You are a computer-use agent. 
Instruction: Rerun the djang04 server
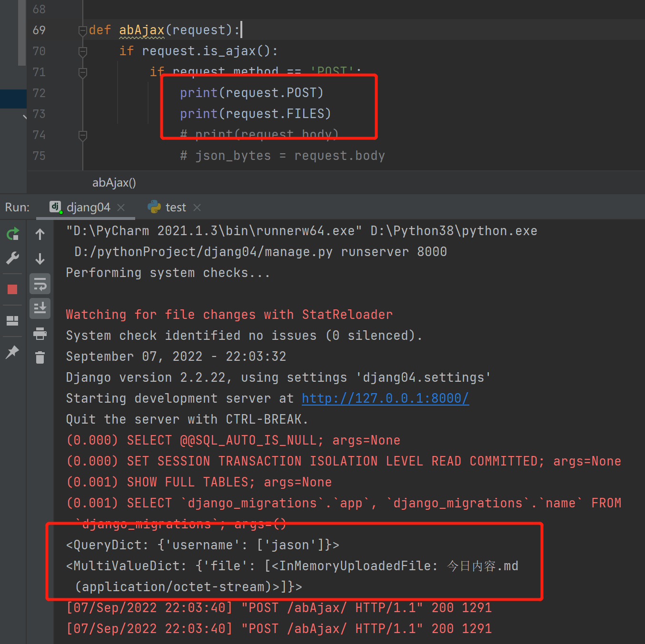[13, 234]
